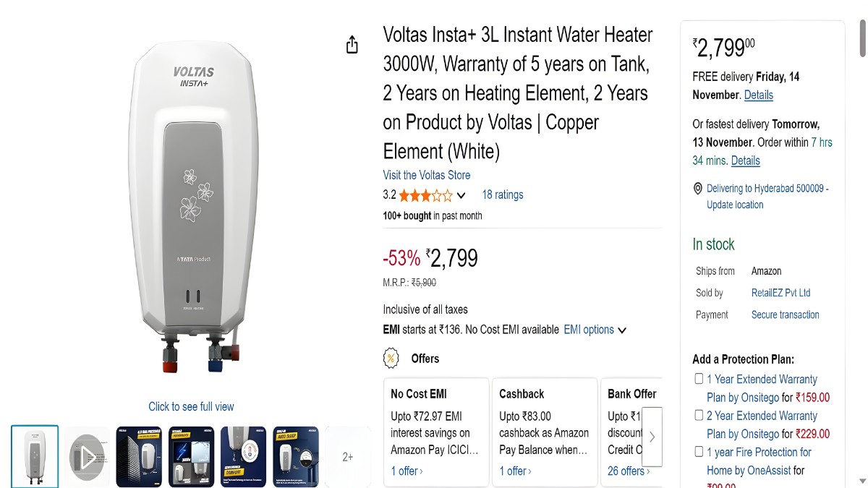This screenshot has width=868, height=488.
Task: Open the No Cost EMI offer card
Action: [435, 427]
